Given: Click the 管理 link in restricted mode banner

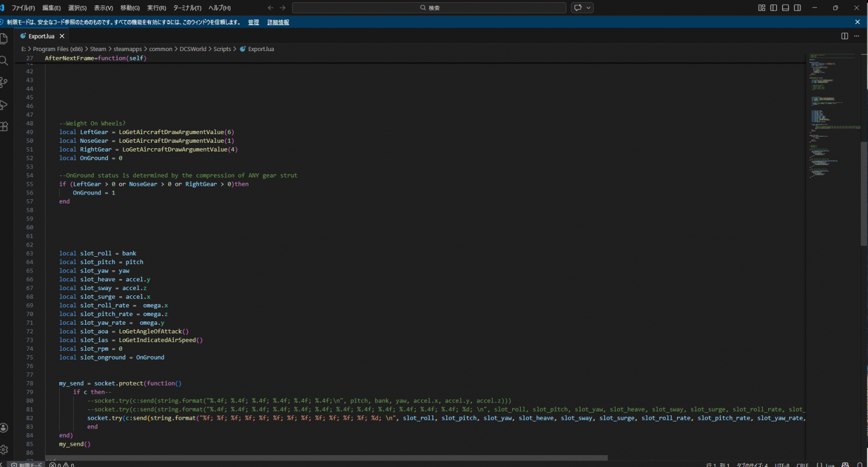Looking at the screenshot, I should pos(253,22).
